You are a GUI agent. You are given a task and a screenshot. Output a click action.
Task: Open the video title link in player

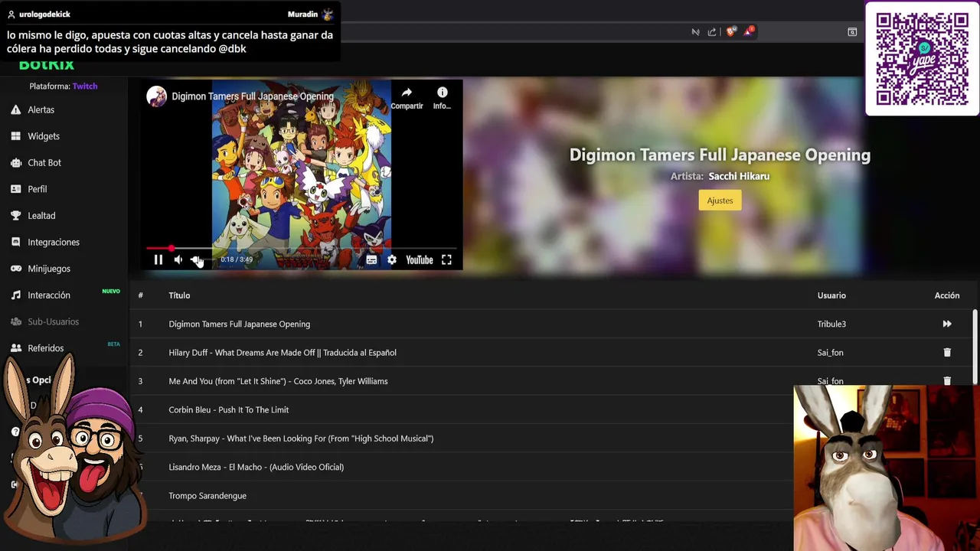click(253, 96)
